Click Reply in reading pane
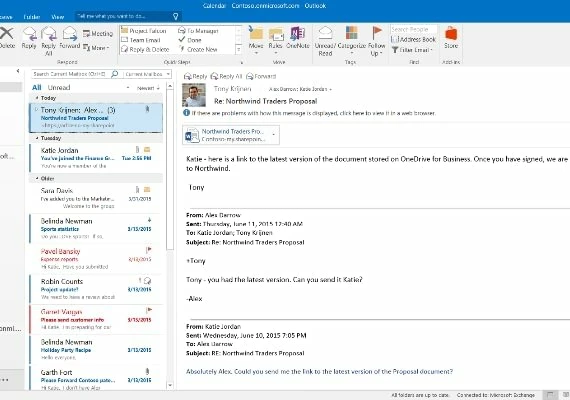Image resolution: width=570 pixels, height=400 pixels. point(195,76)
